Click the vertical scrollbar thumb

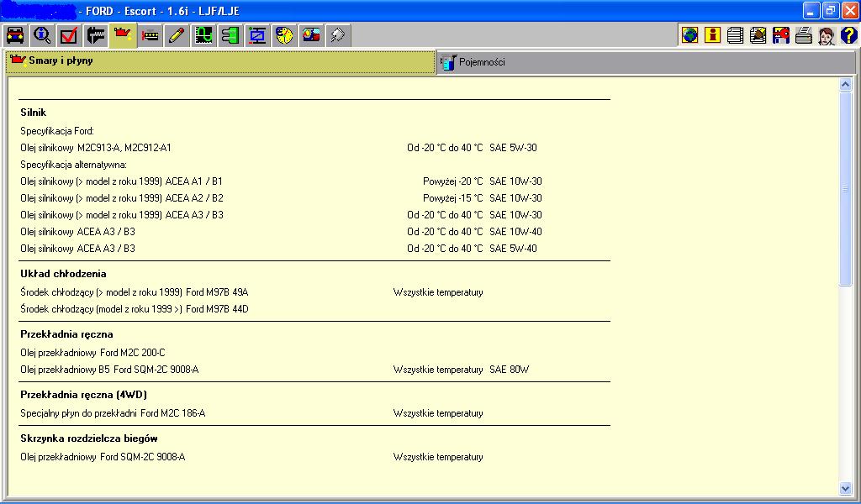click(846, 189)
